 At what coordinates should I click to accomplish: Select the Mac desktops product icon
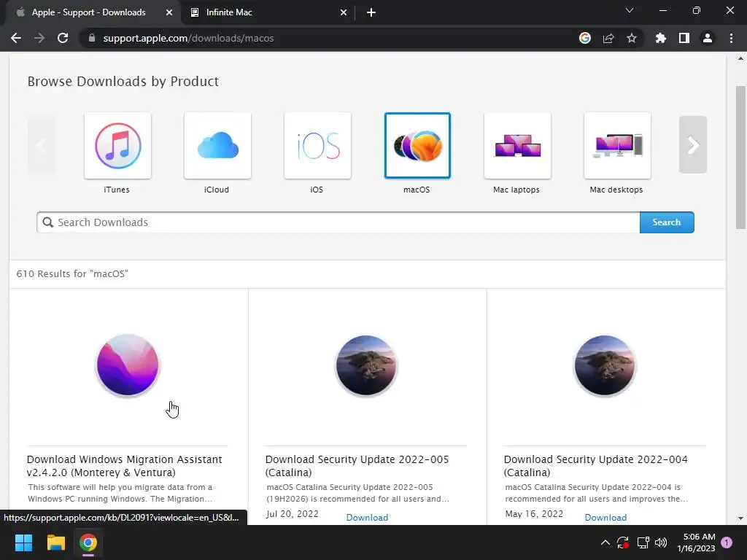(617, 146)
